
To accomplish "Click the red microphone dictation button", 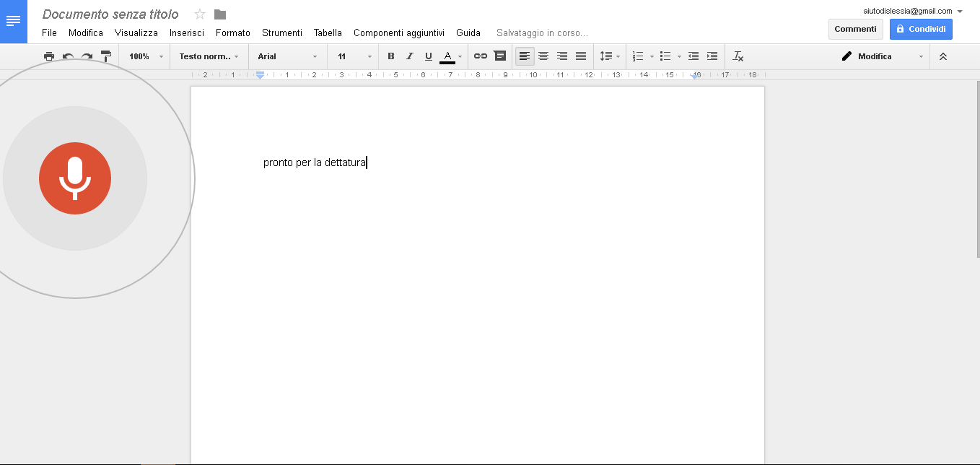I will [x=75, y=178].
